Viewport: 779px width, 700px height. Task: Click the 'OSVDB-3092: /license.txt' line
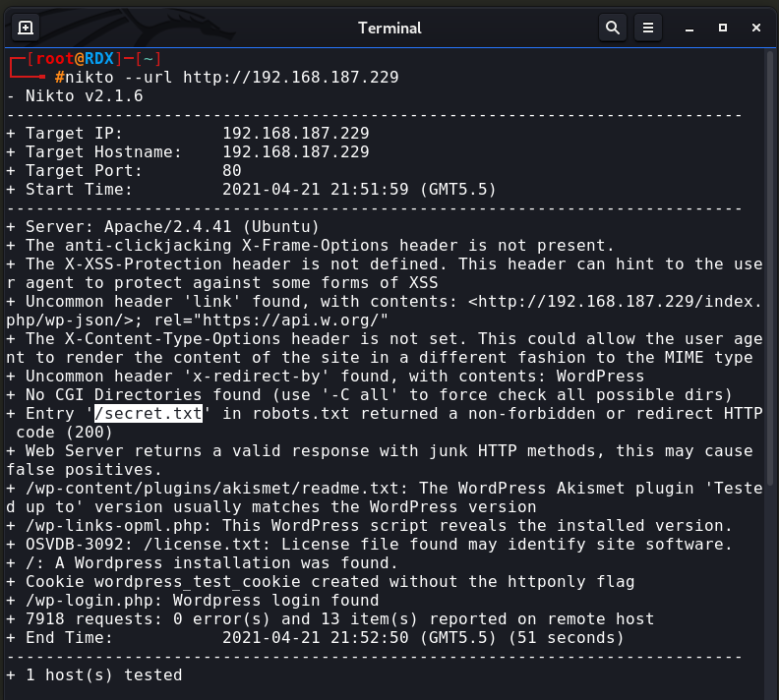pyautogui.click(x=370, y=545)
